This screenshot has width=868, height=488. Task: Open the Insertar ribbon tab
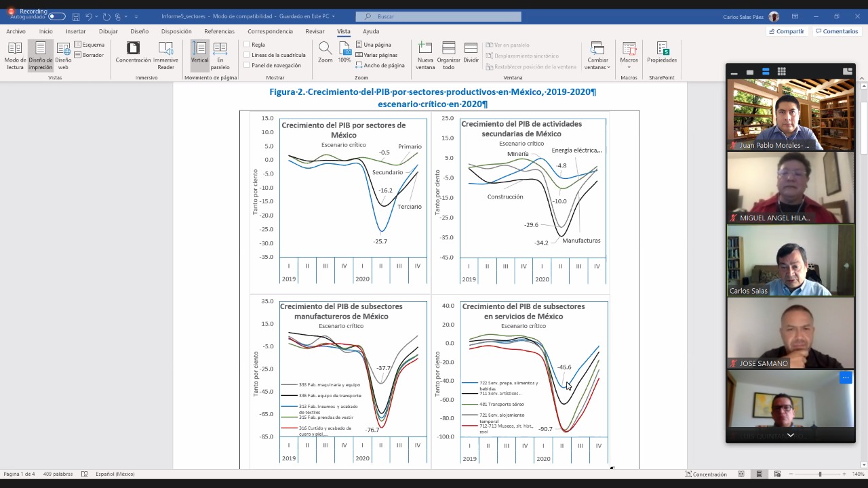coord(76,31)
